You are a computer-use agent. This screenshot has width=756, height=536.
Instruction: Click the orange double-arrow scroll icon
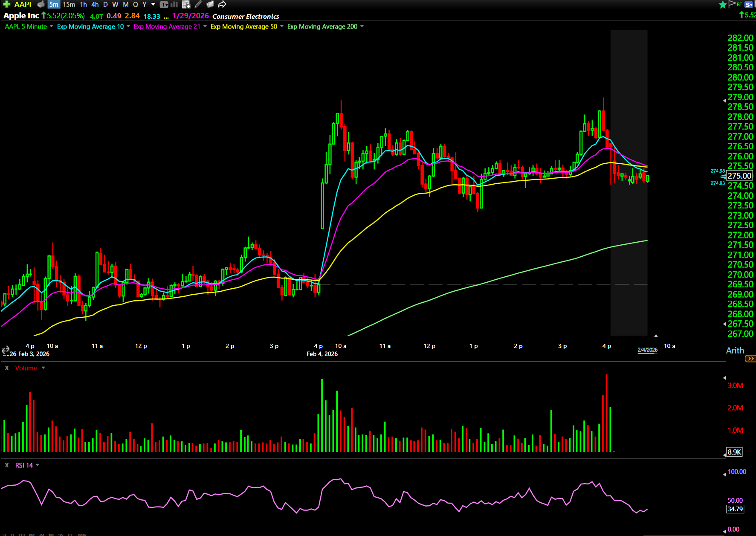750,359
